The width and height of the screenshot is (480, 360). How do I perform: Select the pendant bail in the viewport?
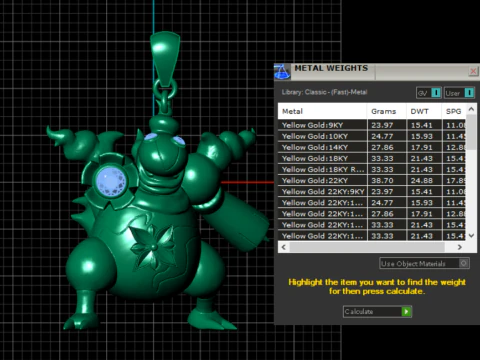165,58
